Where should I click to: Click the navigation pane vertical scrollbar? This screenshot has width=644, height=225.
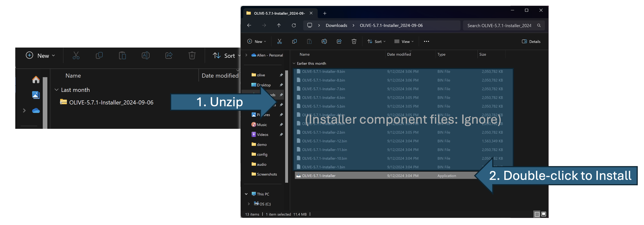tap(286, 126)
